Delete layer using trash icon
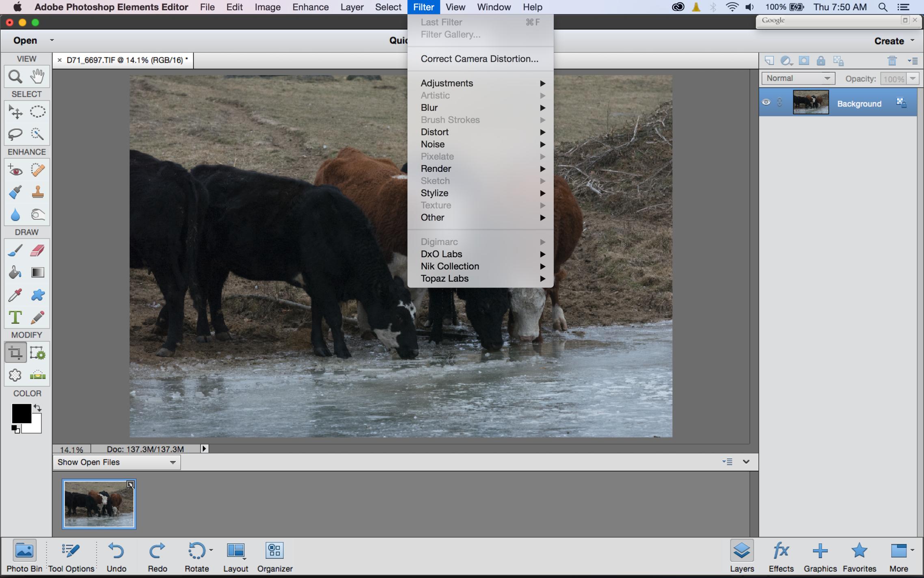This screenshot has width=924, height=578. tap(892, 61)
